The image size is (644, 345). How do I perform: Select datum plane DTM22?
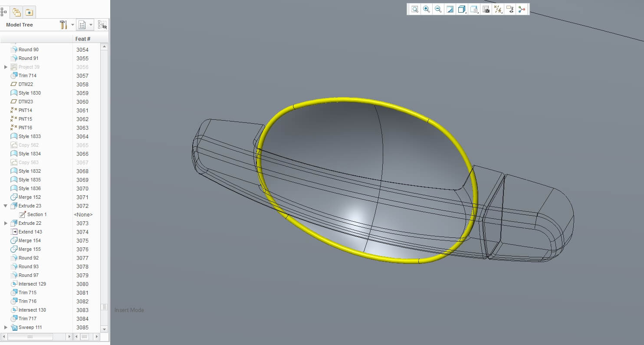pos(26,84)
